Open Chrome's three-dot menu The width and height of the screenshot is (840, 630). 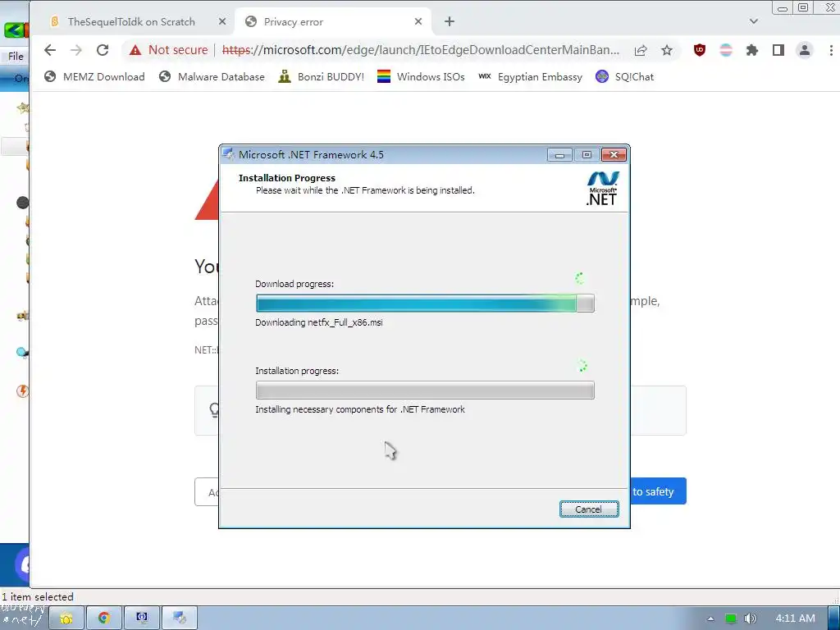coord(831,50)
